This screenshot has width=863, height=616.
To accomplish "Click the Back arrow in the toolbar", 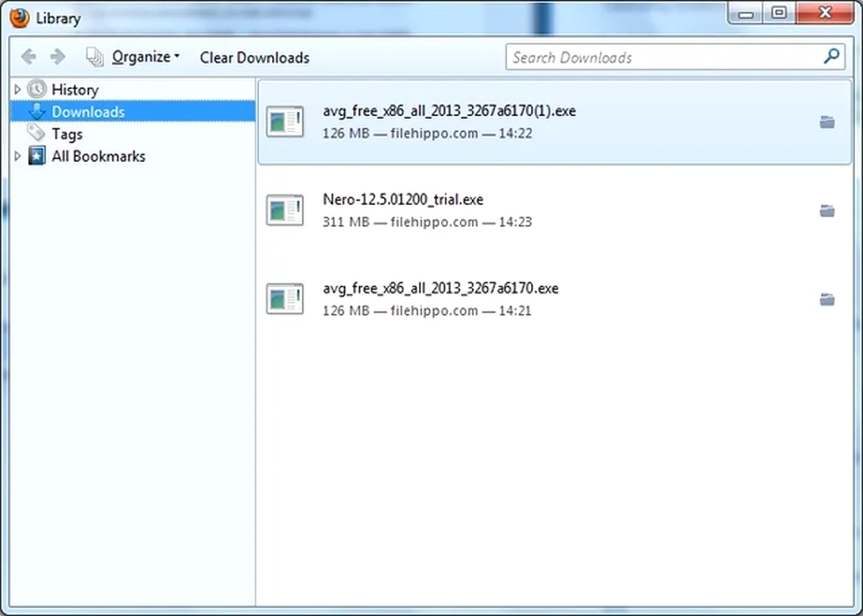I will [x=28, y=57].
